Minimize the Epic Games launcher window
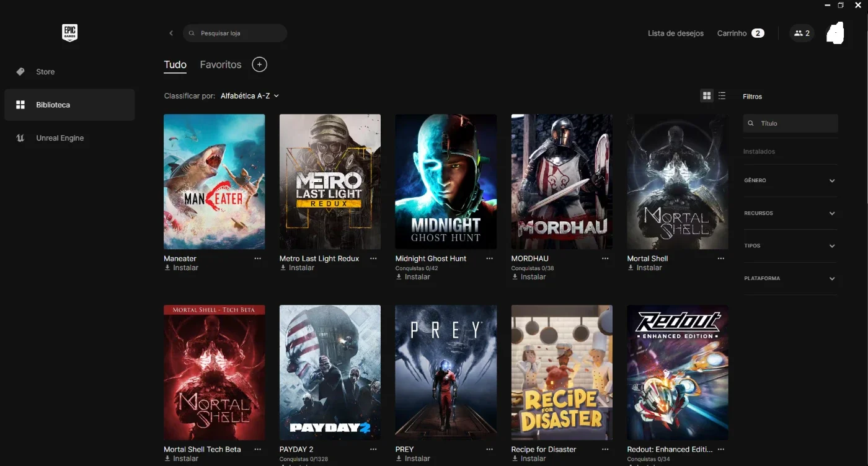 (x=828, y=5)
